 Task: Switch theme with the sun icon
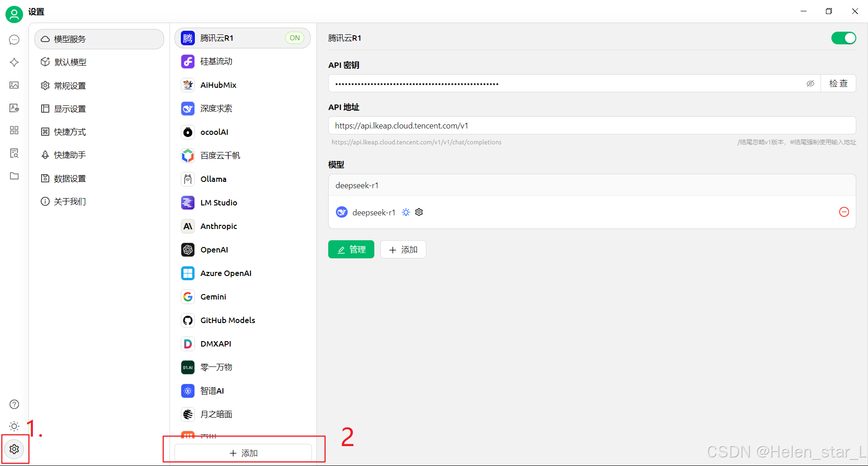[x=14, y=426]
